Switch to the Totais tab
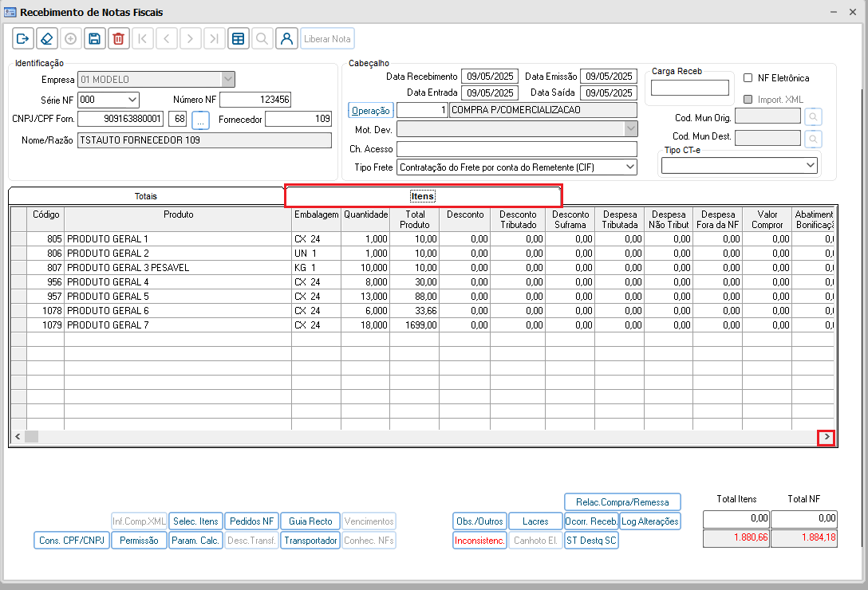 pos(146,195)
